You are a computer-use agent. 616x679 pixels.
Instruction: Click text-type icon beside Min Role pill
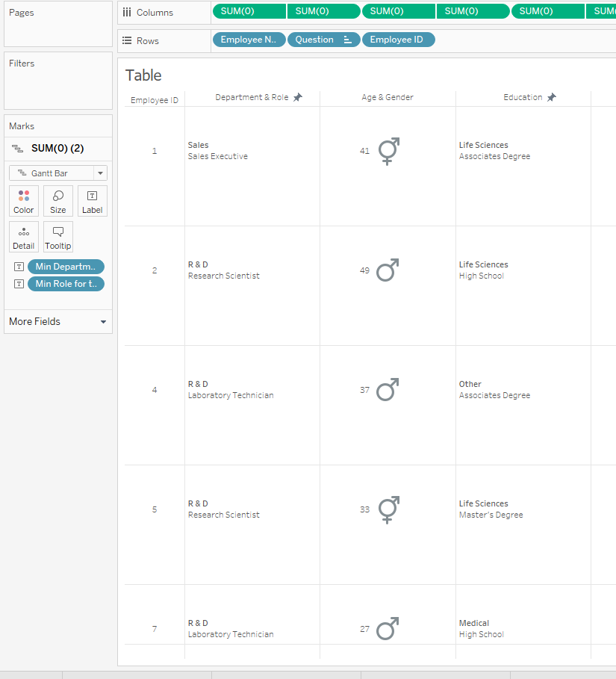19,284
